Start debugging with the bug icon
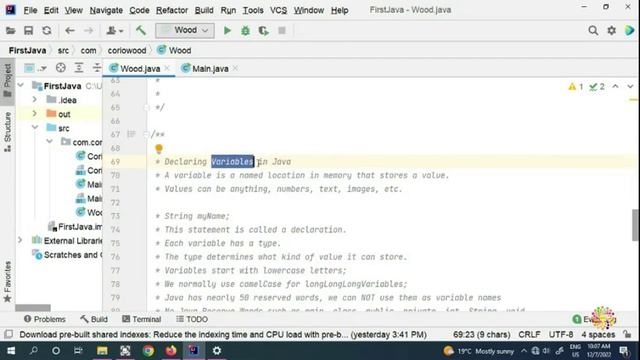This screenshot has width=640, height=360. coord(245,31)
